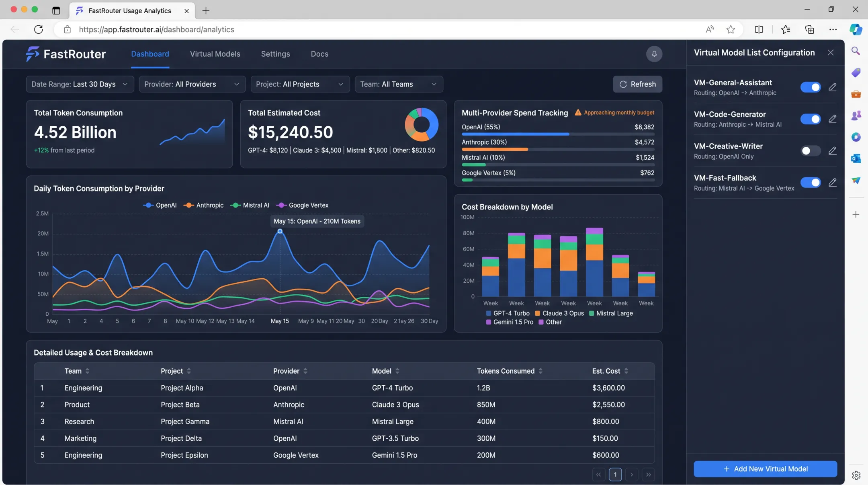Open Copilot icon in browser toolbar

tap(856, 29)
